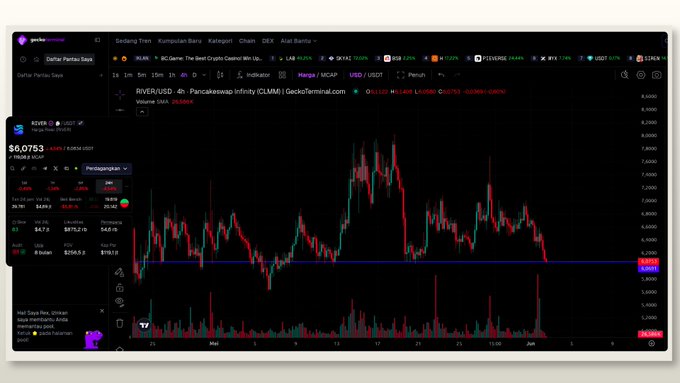This screenshot has height=383, width=680.
Task: Open the quick search icon in chart toolbar
Action: [624, 75]
